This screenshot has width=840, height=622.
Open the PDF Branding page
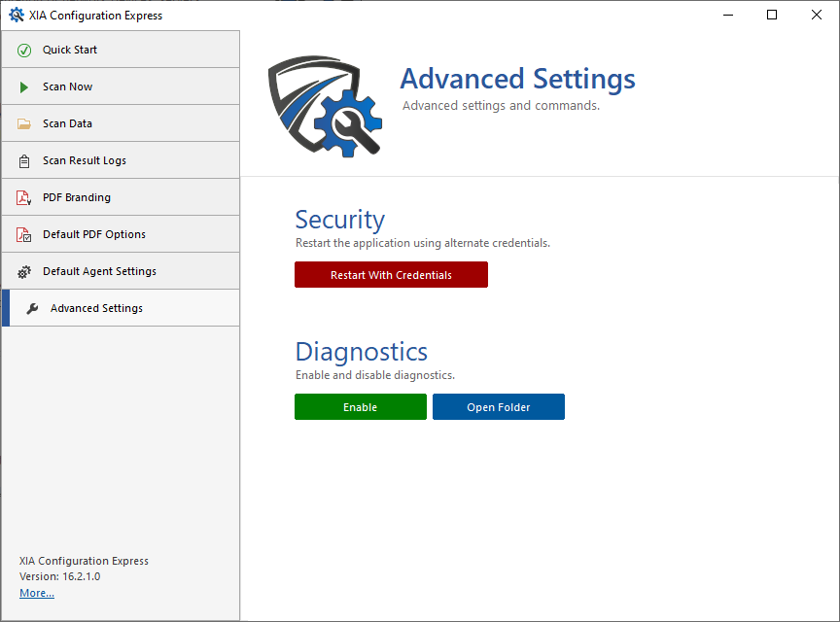coord(121,197)
